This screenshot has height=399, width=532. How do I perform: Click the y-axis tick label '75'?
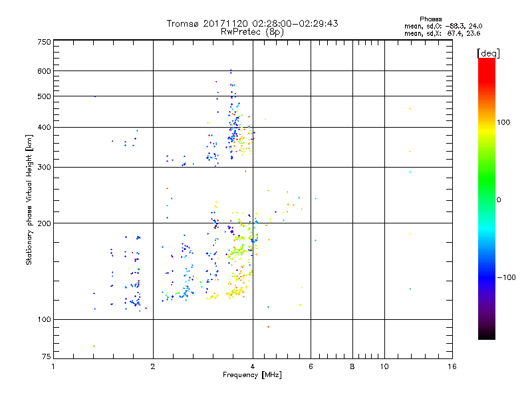point(47,356)
